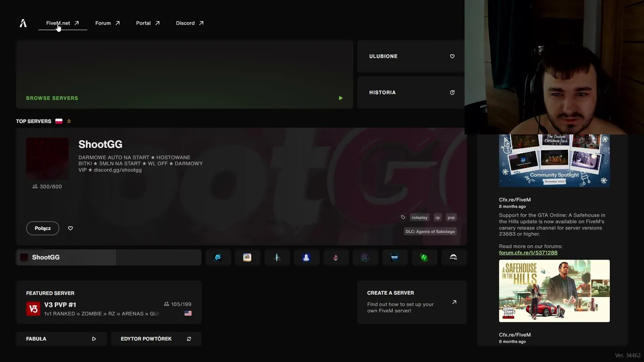The width and height of the screenshot is (644, 362).
Task: Click the heart icon next to Ulubione
Action: tap(452, 56)
